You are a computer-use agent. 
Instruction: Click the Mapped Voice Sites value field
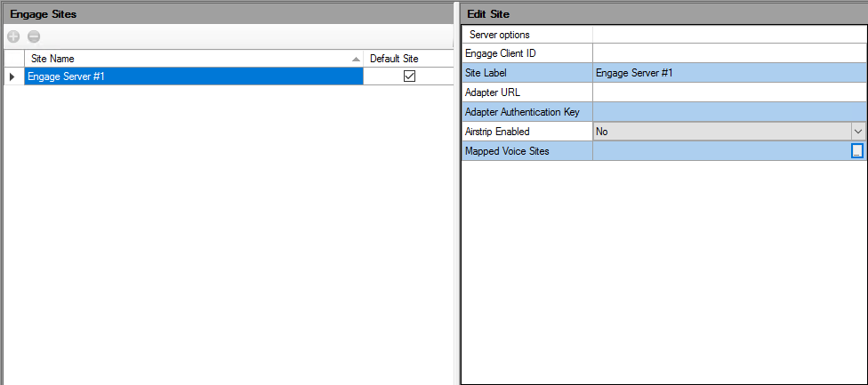[x=722, y=151]
